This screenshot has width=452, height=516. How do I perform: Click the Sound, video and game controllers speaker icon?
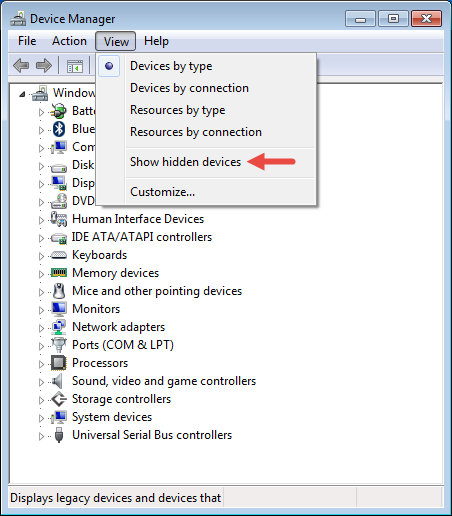coord(58,381)
